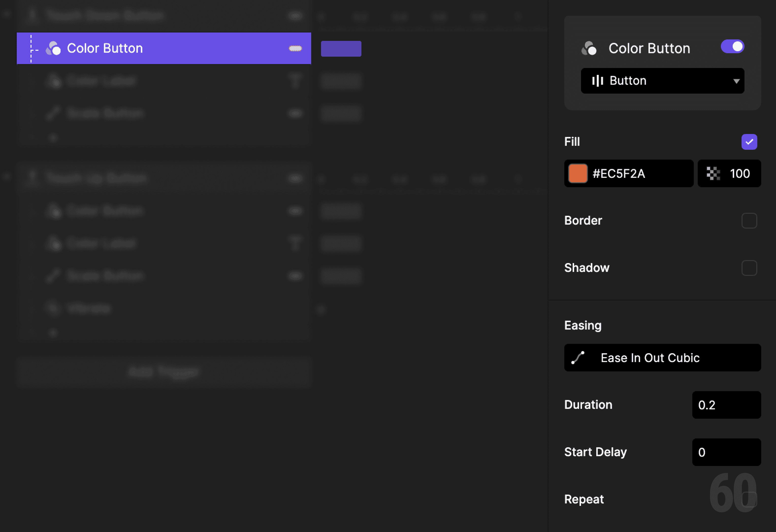The width and height of the screenshot is (776, 532).
Task: Click the easing curve icon beside Ease In Out Cubic
Action: (x=578, y=358)
